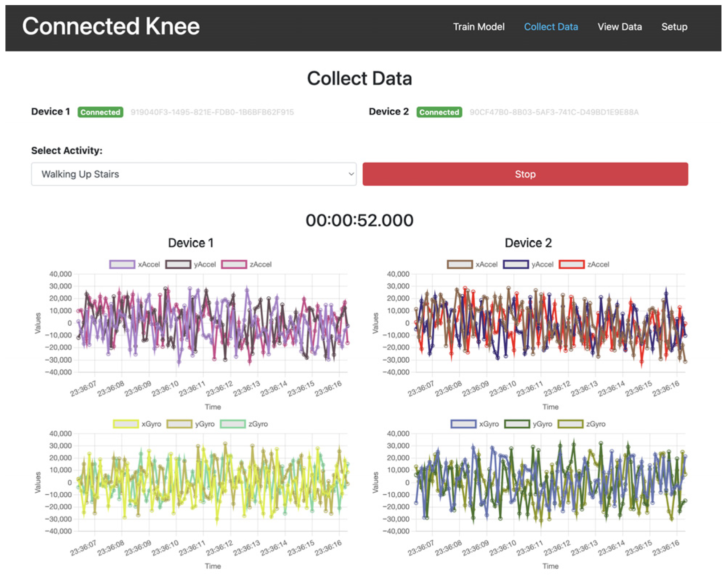Hide Device 1 xGyro series

126,424
